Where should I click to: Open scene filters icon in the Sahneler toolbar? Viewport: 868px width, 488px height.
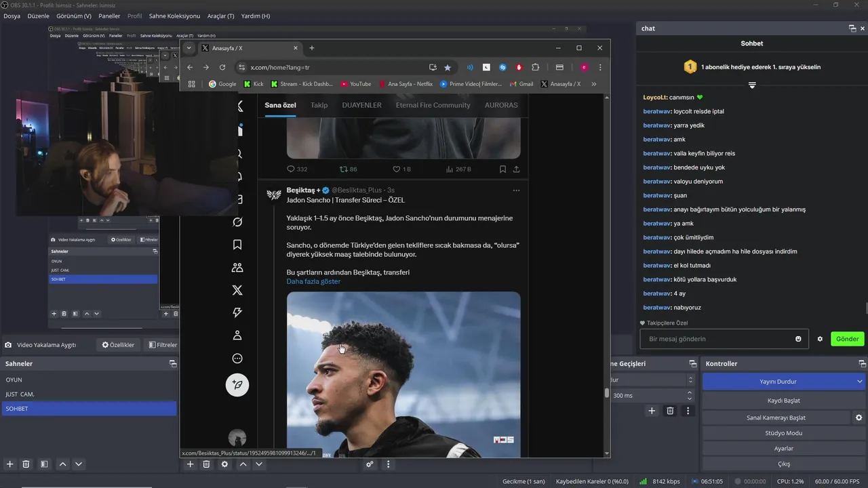pos(44,464)
